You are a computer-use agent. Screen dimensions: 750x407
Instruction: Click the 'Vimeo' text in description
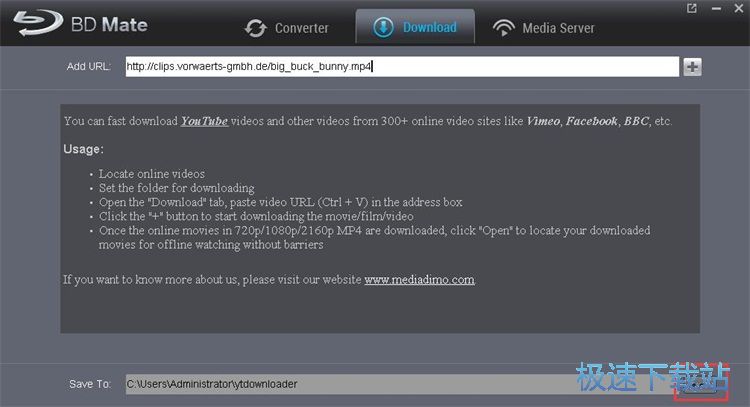543,121
